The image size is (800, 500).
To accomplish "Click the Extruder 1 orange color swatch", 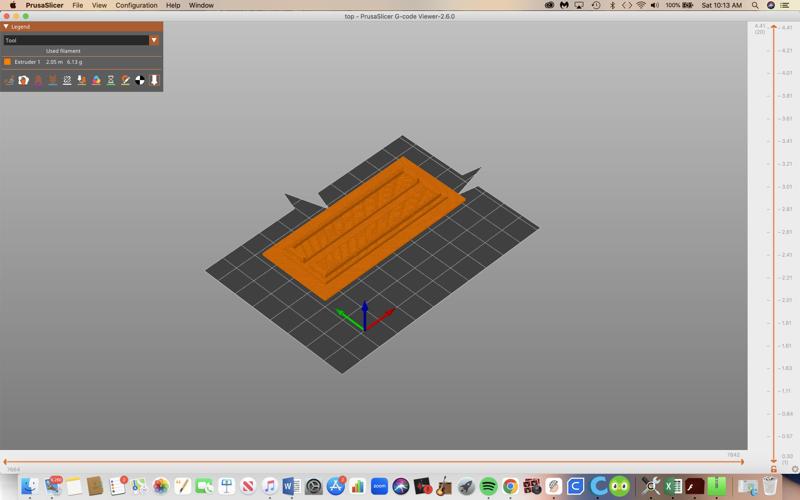I will pyautogui.click(x=8, y=62).
